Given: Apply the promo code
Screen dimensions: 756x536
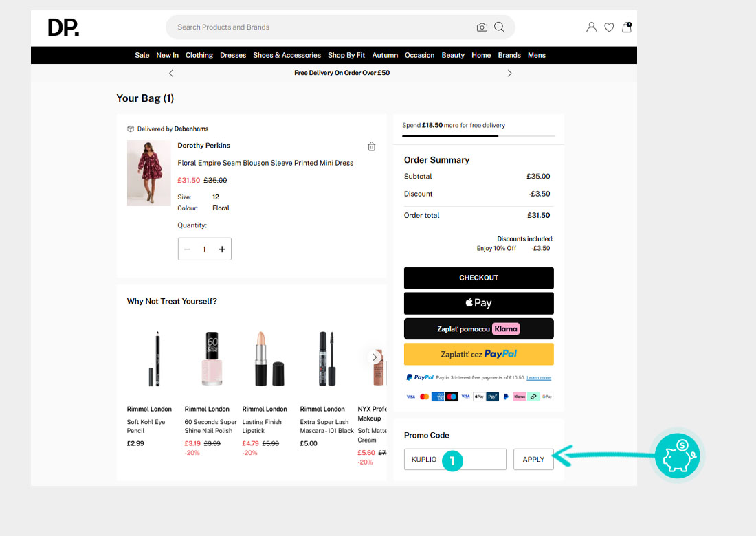Looking at the screenshot, I should click(533, 460).
